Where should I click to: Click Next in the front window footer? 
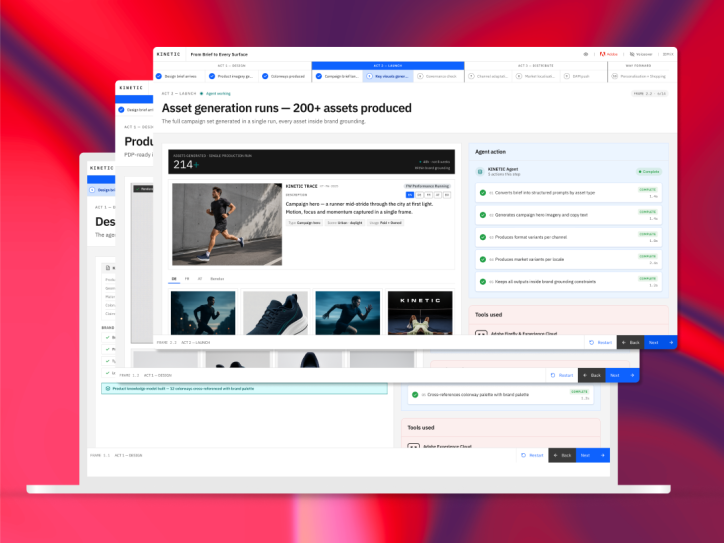coord(660,342)
